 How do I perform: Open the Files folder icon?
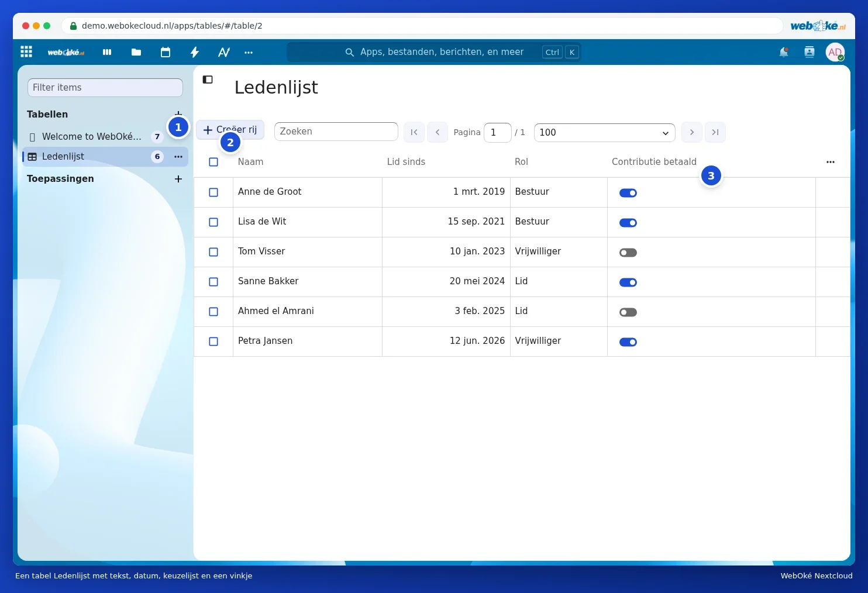click(136, 52)
